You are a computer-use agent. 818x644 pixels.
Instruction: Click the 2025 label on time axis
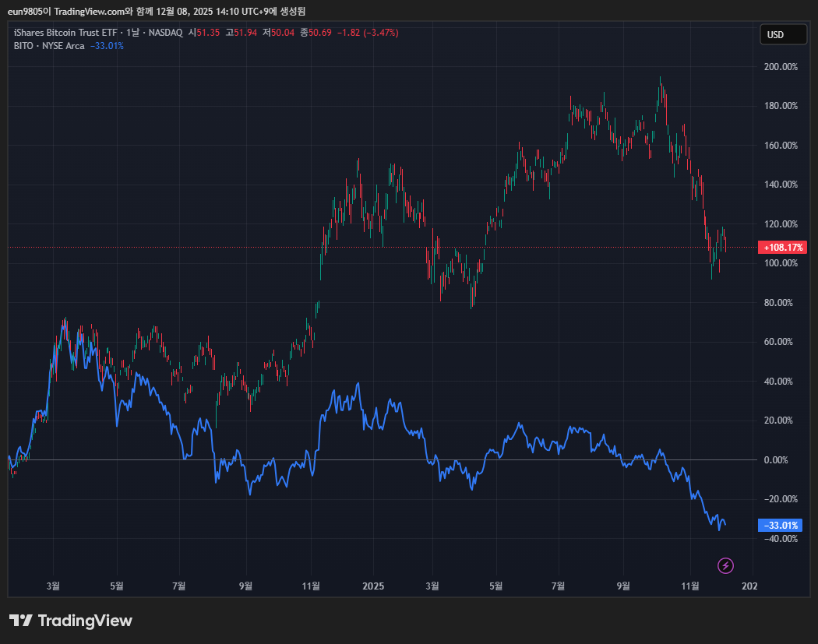click(373, 586)
